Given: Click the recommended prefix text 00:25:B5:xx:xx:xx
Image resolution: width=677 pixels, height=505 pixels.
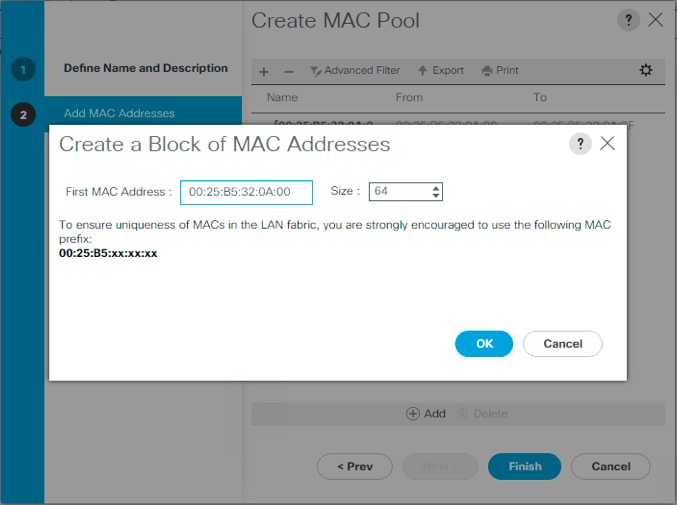Looking at the screenshot, I should click(x=108, y=253).
